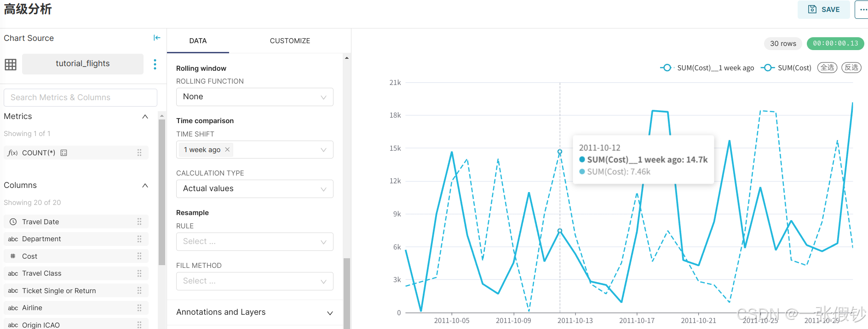868x329 pixels.
Task: Click the COUNT(*) metric info icon
Action: (x=64, y=153)
